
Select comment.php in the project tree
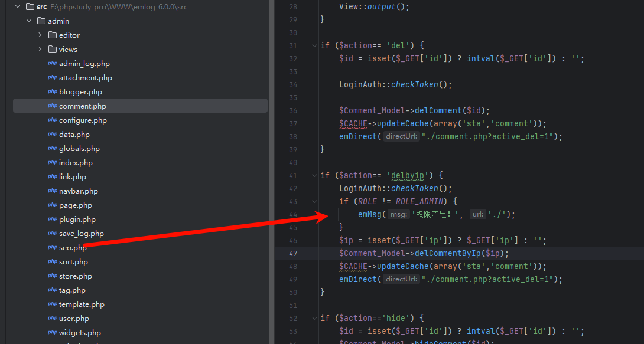[83, 106]
